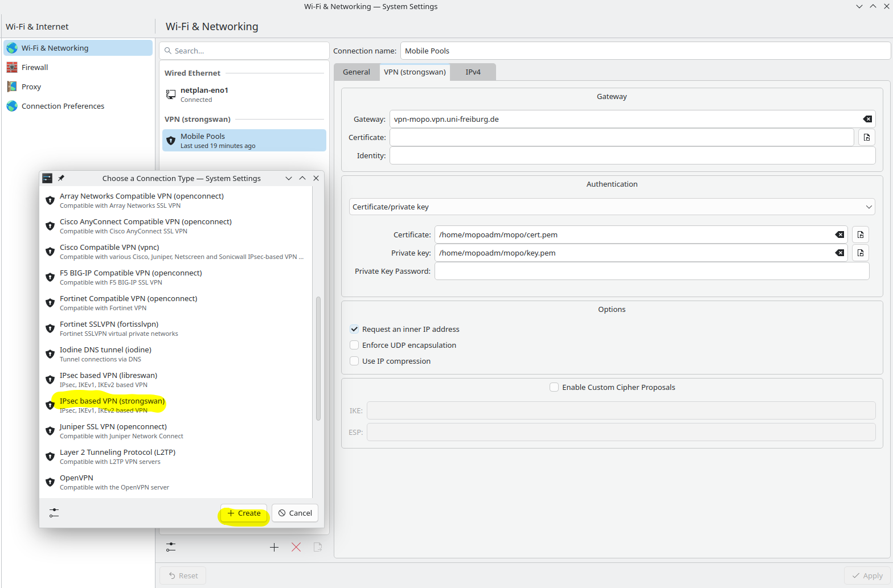Focus the connections Search field
893x588 pixels.
click(x=244, y=51)
